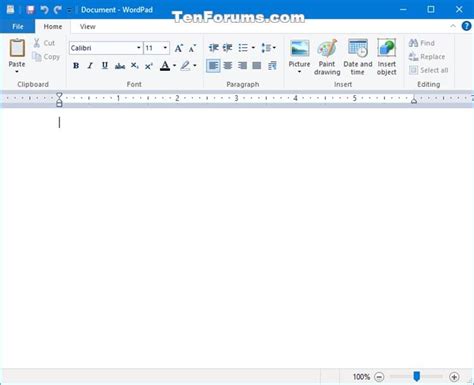Switch to the Home tab

pos(53,27)
